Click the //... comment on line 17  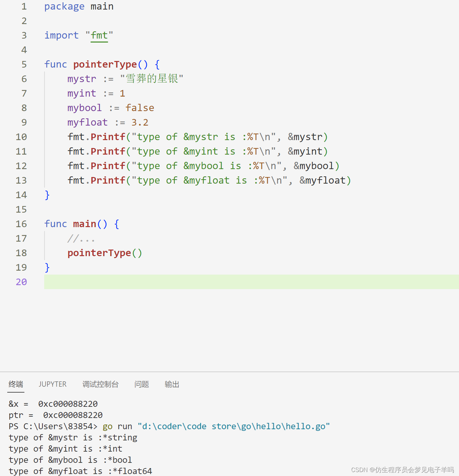point(81,238)
